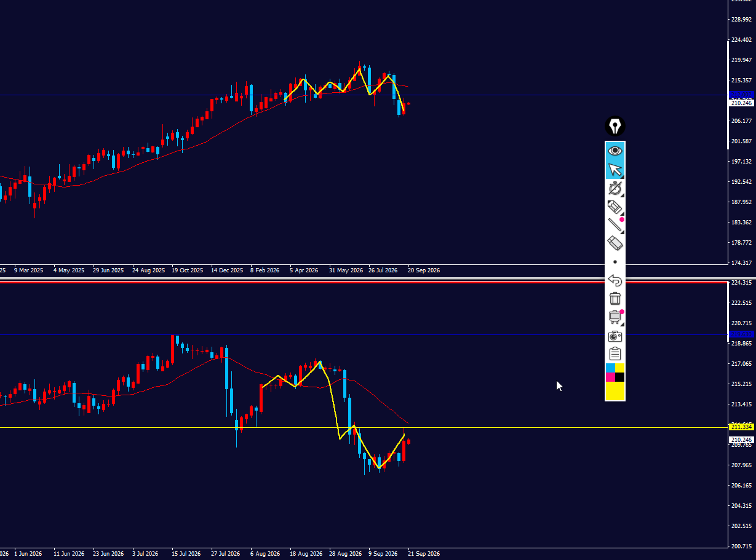Click the undo arrow icon
756x560 pixels.
615,280
